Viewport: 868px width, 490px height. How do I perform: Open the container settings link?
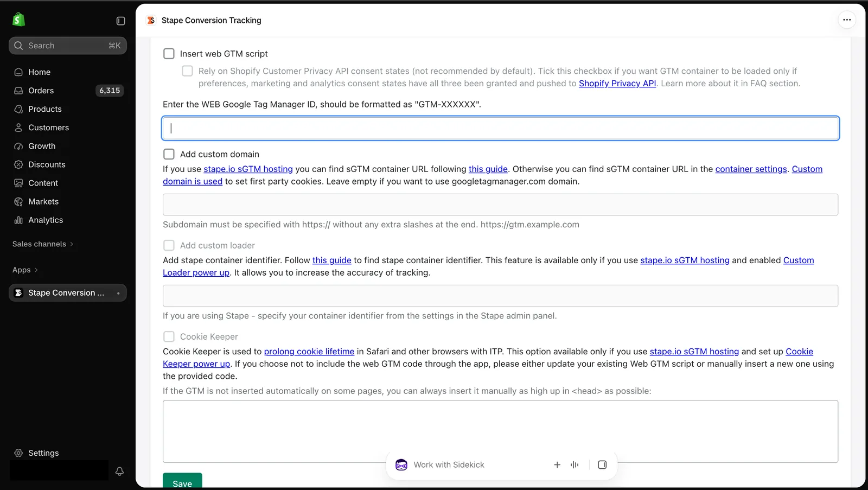[x=751, y=169]
